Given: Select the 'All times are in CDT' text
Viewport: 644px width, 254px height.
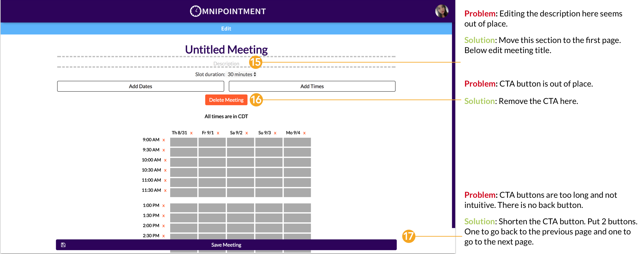Looking at the screenshot, I should click(x=226, y=116).
